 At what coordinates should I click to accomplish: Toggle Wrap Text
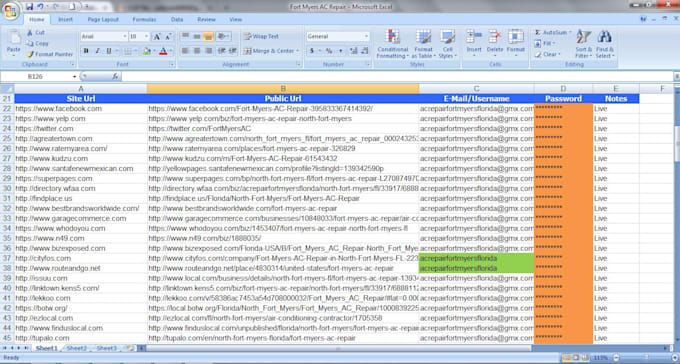click(261, 36)
